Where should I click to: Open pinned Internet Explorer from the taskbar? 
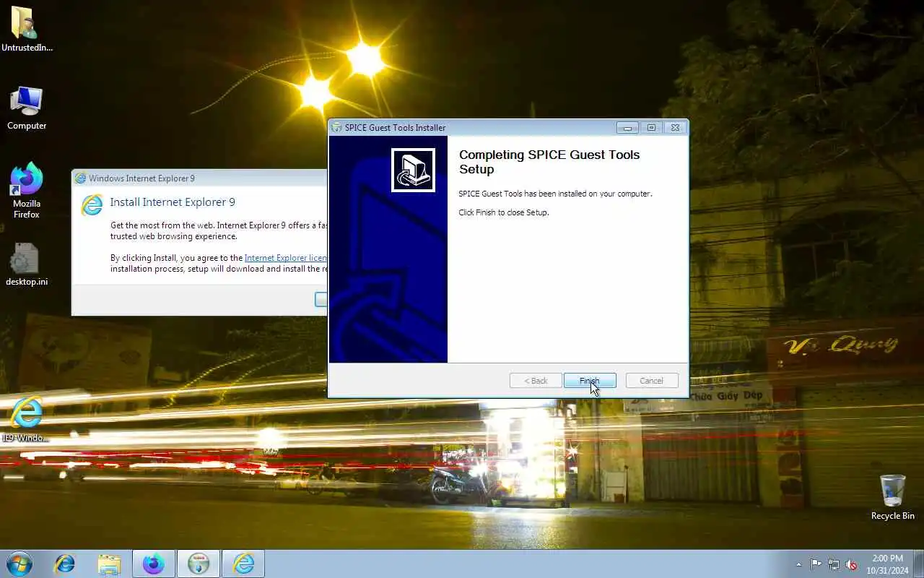click(65, 564)
